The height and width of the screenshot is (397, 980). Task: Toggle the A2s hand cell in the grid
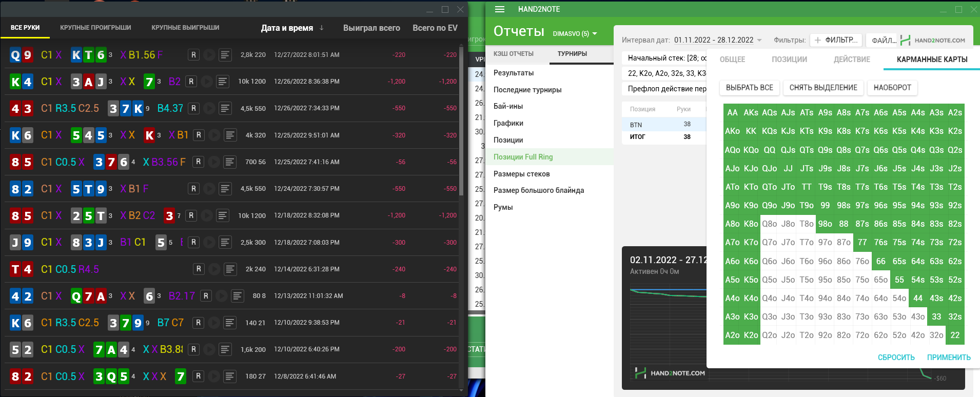(x=955, y=112)
